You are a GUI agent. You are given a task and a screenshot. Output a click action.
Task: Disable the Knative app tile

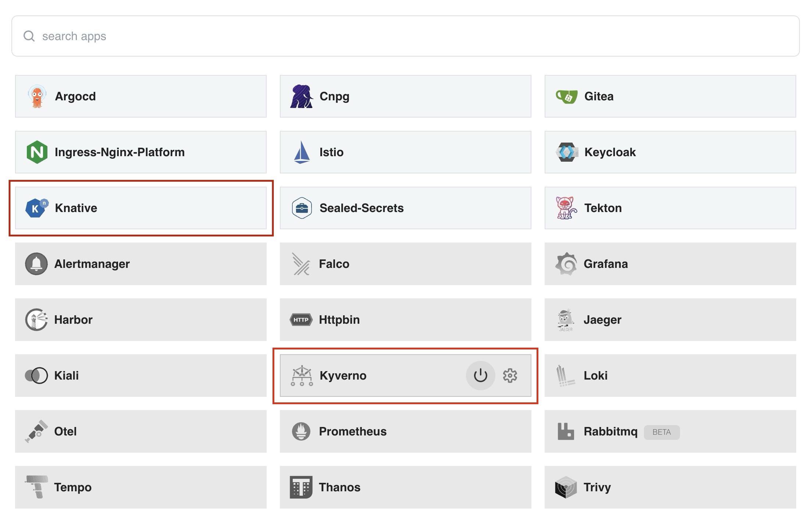[141, 208]
